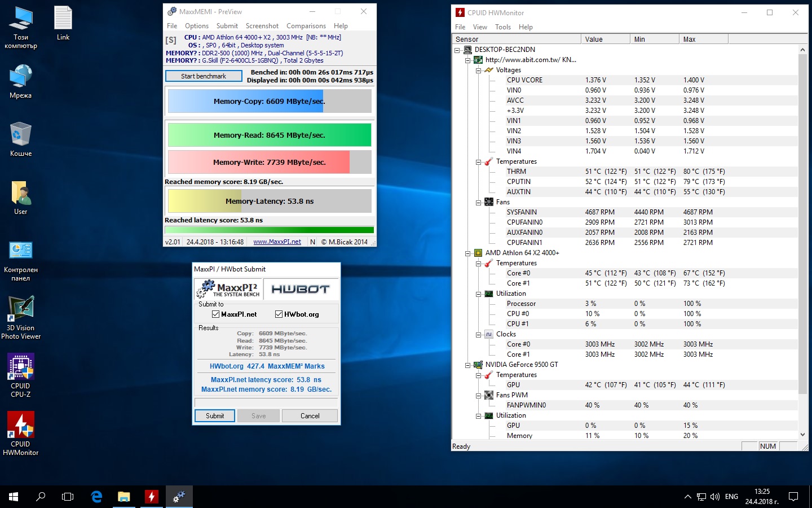812x508 pixels.
Task: Launch Microsoft Edge from taskbar
Action: coord(96,497)
